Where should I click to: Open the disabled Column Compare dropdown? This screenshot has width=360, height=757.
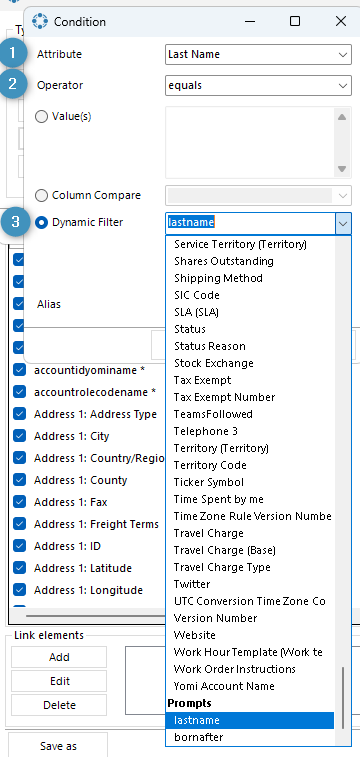(x=258, y=196)
